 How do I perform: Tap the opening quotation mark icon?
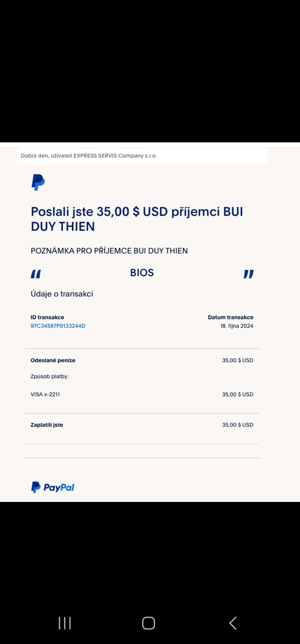point(36,274)
